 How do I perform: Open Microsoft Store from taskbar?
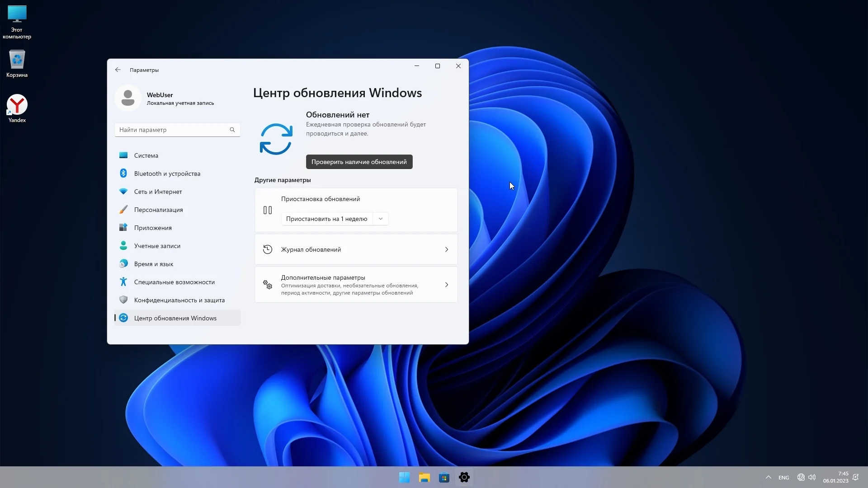click(444, 477)
